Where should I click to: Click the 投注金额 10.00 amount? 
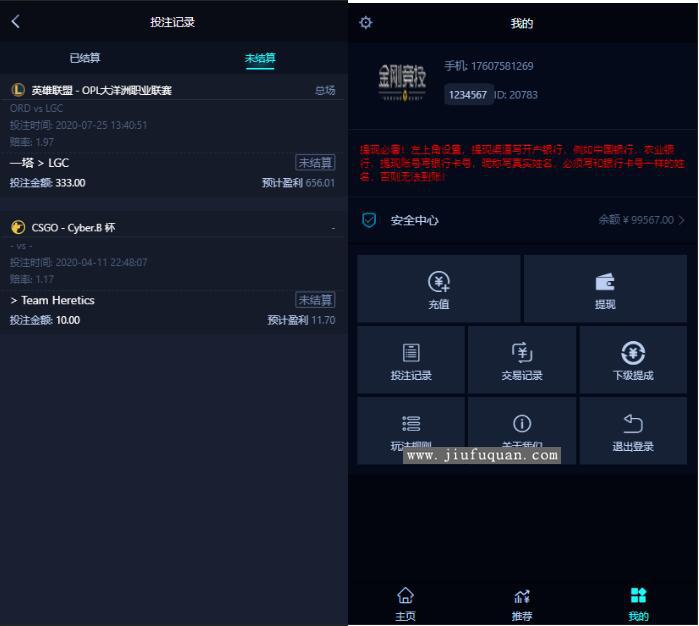(x=45, y=320)
